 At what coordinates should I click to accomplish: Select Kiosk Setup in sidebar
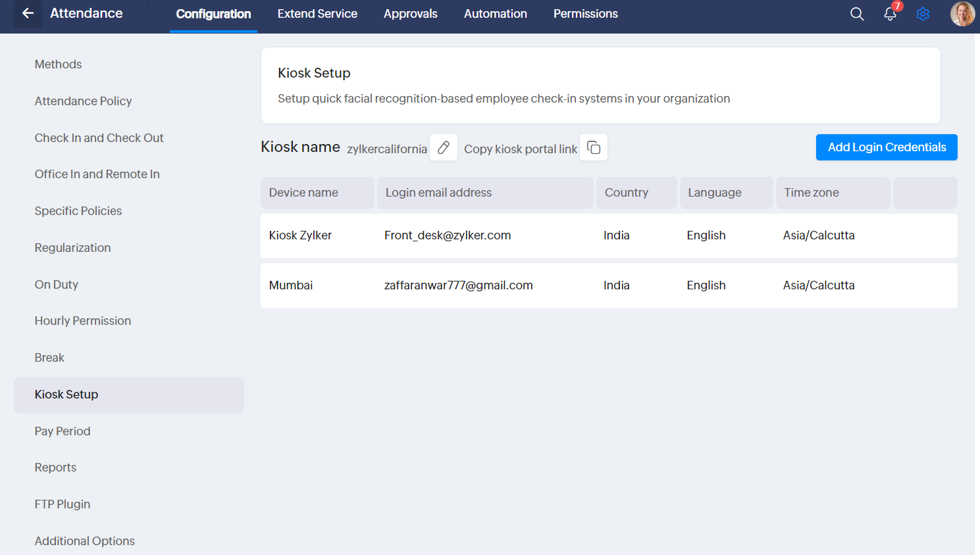[x=129, y=395]
